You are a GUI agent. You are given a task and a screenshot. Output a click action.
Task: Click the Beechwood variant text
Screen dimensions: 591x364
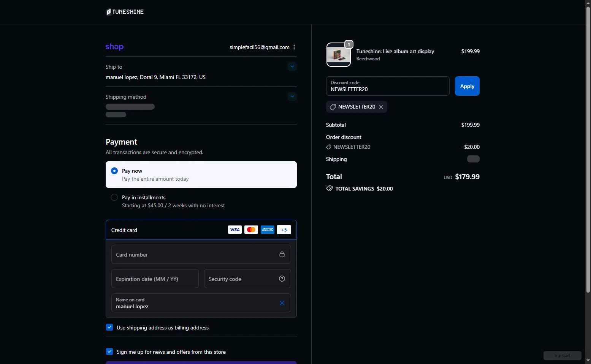pyautogui.click(x=368, y=59)
